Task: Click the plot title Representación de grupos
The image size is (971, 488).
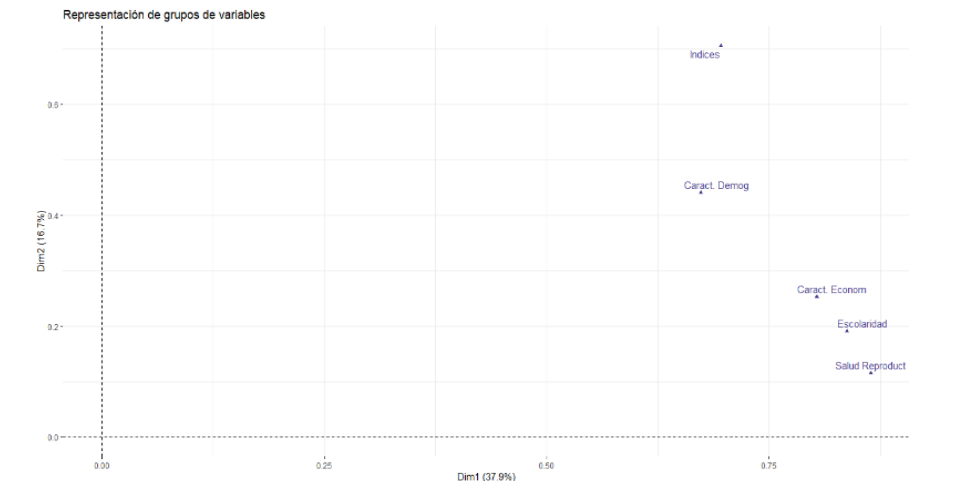Action: (163, 15)
